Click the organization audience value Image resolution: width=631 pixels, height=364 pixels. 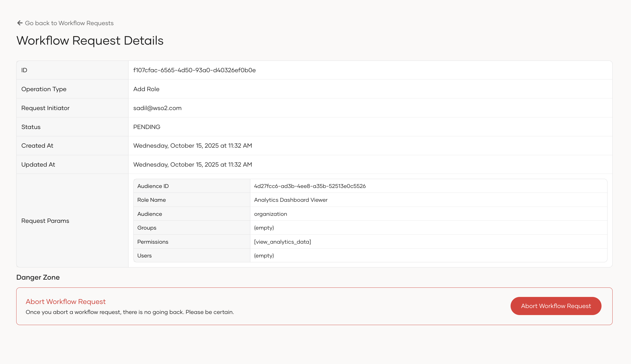tap(270, 214)
